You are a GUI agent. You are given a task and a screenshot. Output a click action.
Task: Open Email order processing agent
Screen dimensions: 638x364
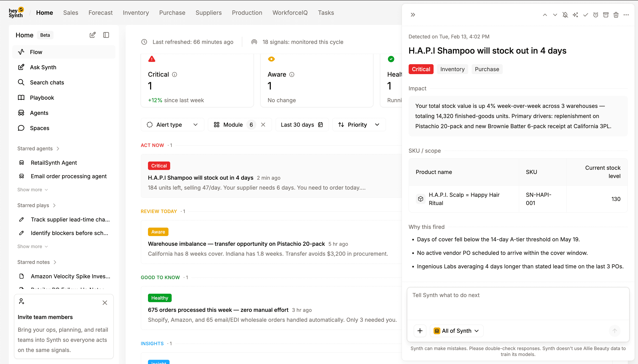pos(64,176)
